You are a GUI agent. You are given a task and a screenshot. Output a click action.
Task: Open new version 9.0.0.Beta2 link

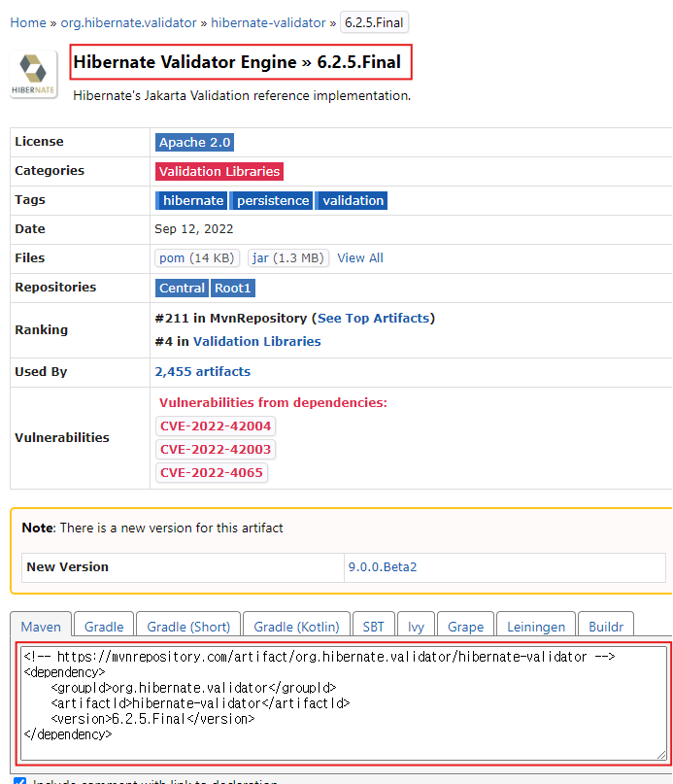tap(383, 567)
